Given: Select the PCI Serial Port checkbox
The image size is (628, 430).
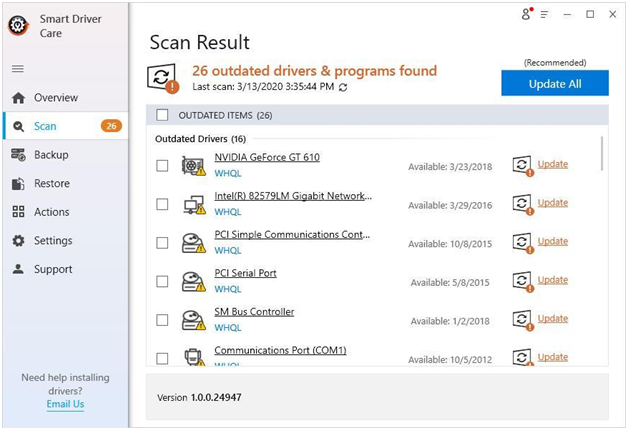Looking at the screenshot, I should 163,281.
